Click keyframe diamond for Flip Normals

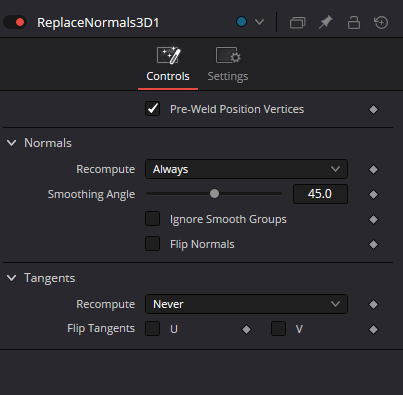point(373,244)
